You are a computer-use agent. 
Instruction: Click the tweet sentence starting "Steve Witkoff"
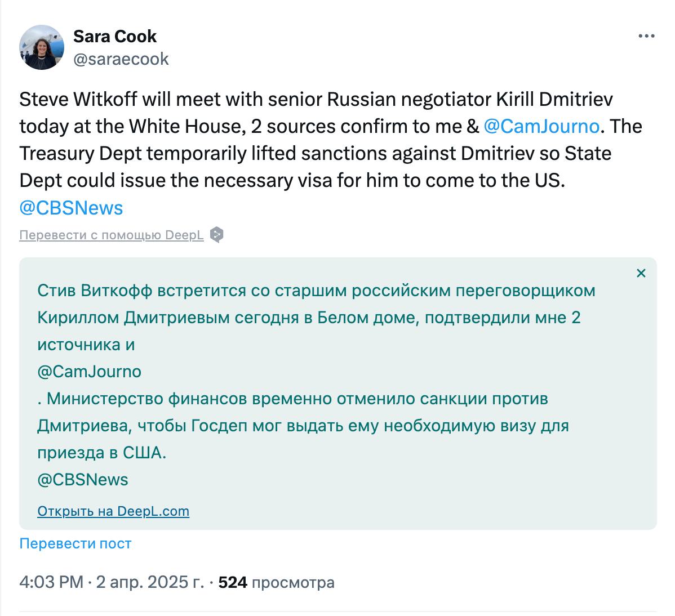click(x=316, y=99)
